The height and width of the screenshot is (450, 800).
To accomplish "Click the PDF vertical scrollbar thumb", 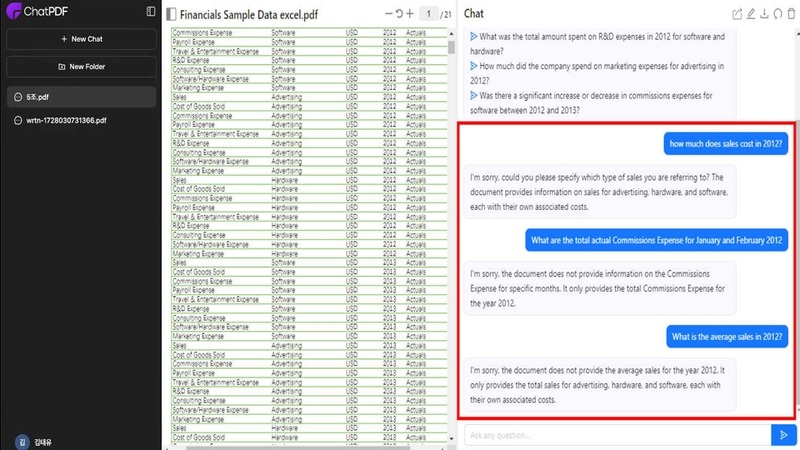I will tap(452, 47).
